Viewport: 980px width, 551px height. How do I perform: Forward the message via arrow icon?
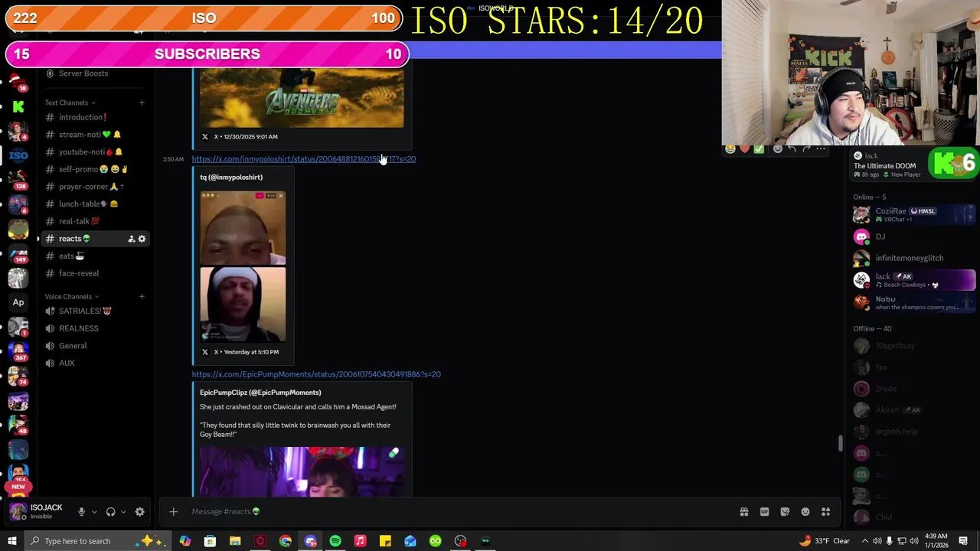point(806,149)
